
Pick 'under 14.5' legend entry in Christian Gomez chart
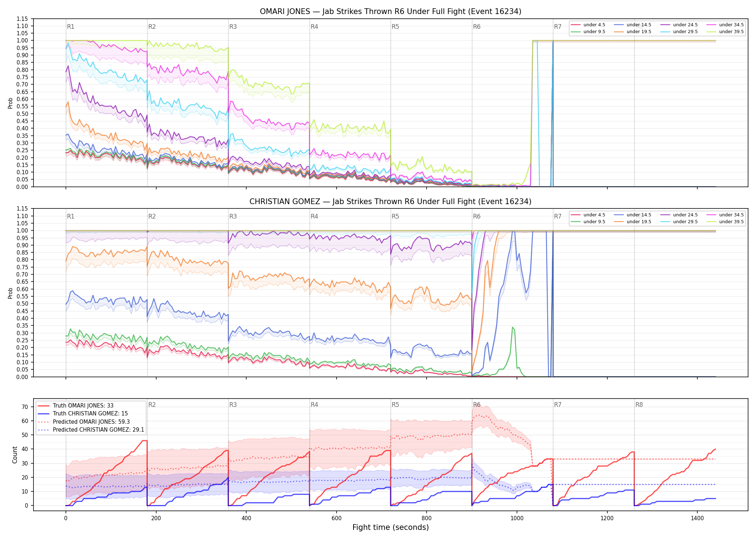(x=633, y=215)
